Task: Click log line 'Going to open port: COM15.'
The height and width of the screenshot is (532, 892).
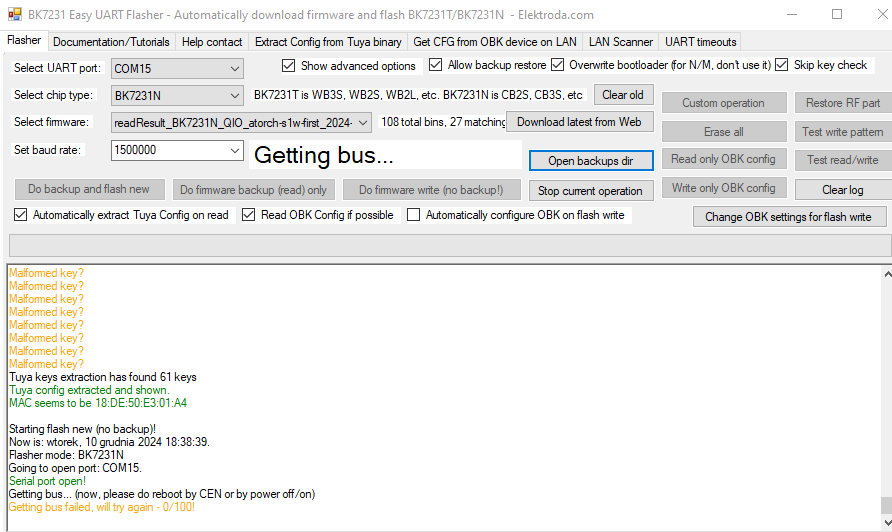Action: pos(75,468)
